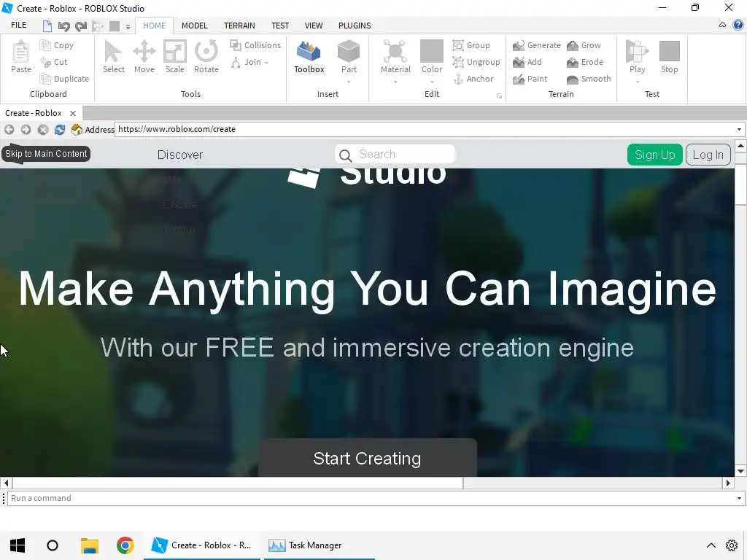Click the Refresh page icon

60,130
